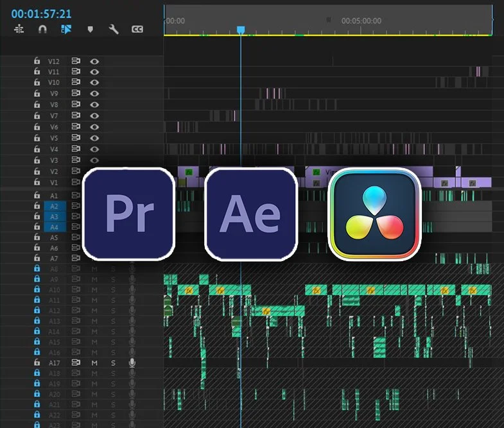
Task: Toggle sync lock for track V2
Action: pos(76,171)
